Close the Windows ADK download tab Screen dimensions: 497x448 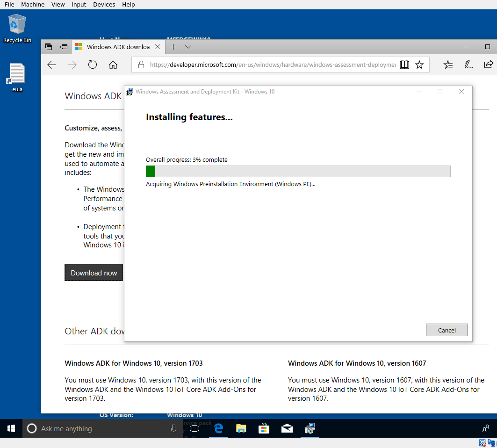158,47
